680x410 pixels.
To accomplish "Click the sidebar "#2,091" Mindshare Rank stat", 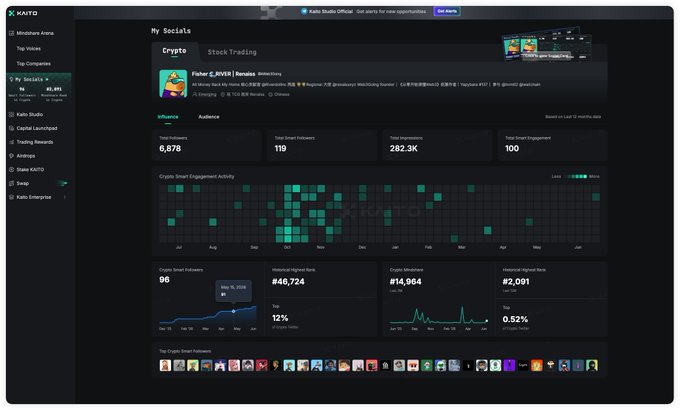I will [x=54, y=89].
